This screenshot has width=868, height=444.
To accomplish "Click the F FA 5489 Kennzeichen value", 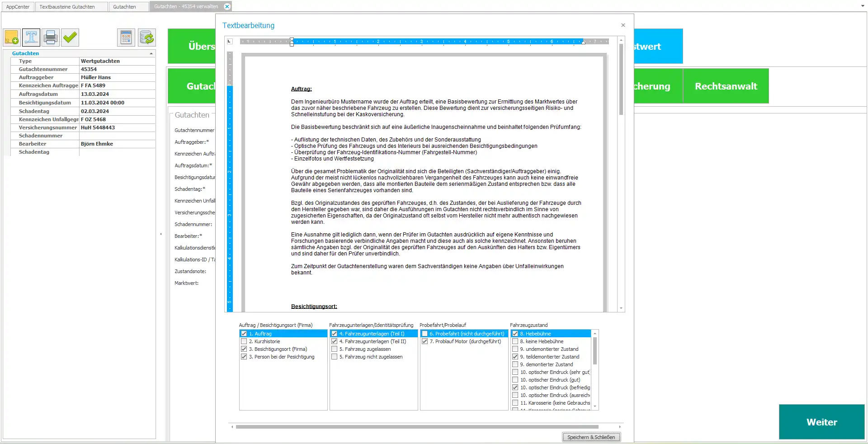I will pyautogui.click(x=117, y=85).
